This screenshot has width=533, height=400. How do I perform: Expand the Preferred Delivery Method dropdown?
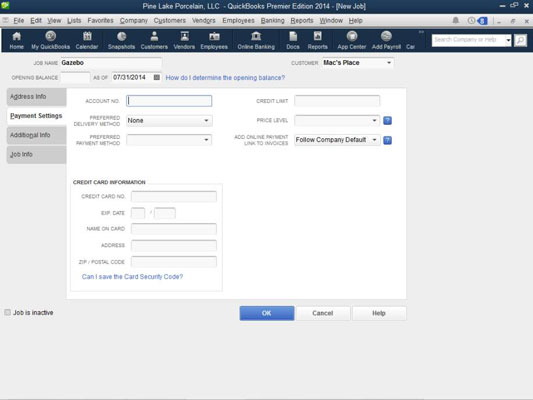[169, 121]
